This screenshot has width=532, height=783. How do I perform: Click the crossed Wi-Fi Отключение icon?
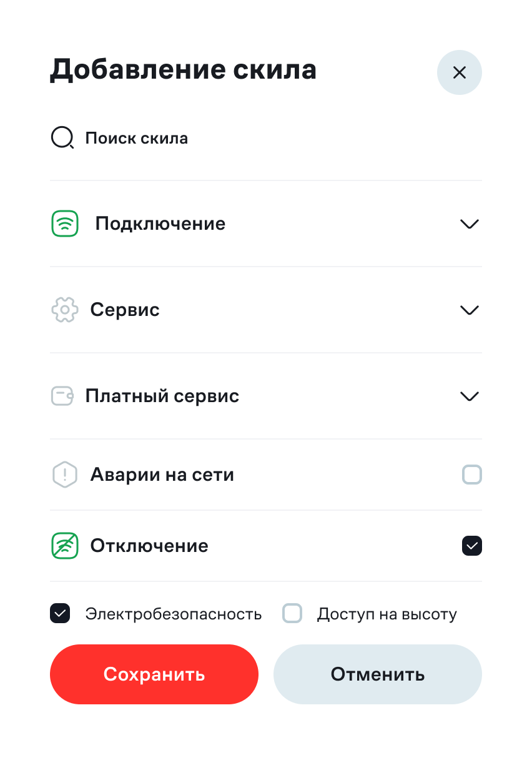(x=64, y=546)
